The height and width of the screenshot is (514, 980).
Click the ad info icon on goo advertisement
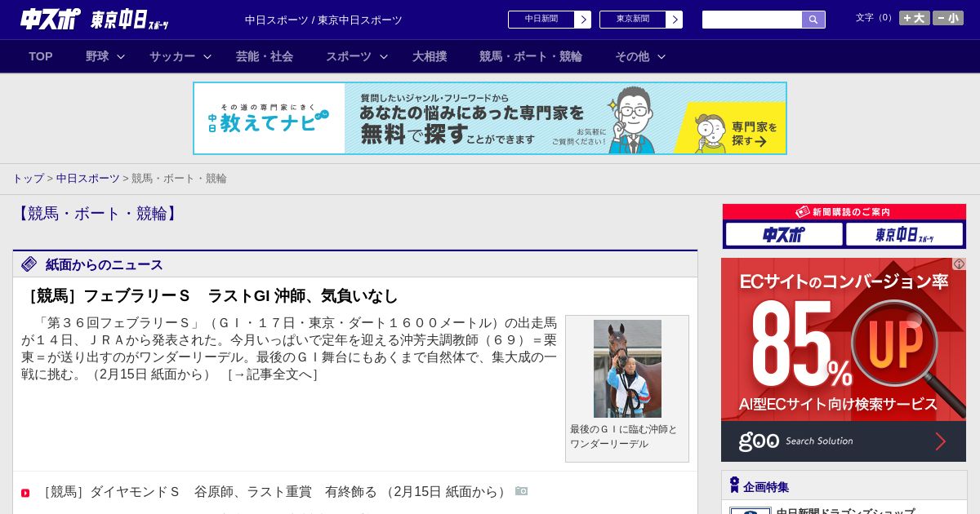pos(959,264)
